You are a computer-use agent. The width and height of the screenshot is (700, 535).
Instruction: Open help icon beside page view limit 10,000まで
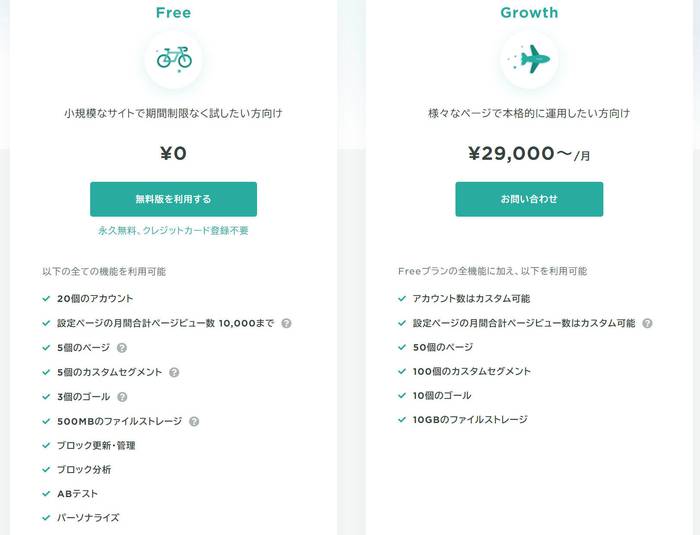[x=286, y=323]
